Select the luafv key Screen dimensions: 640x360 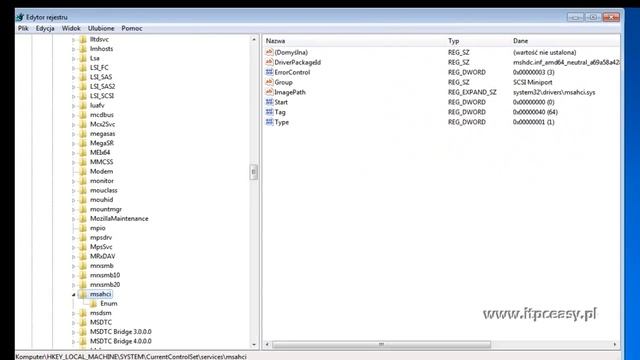click(97, 105)
